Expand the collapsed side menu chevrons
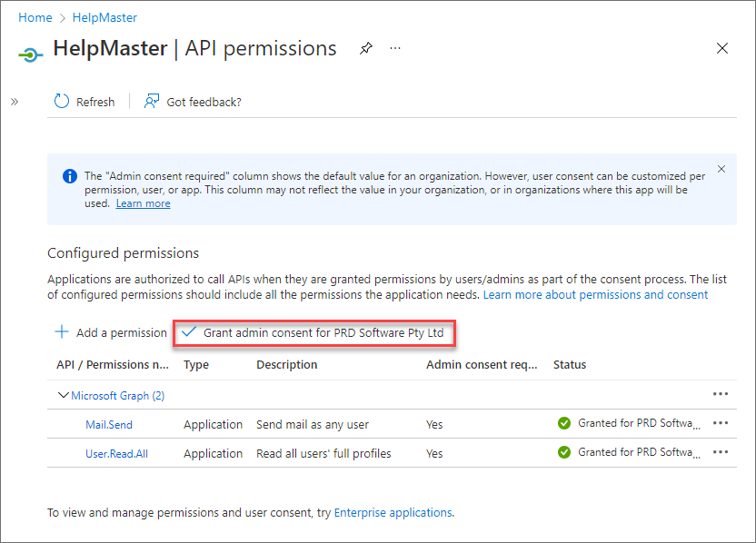This screenshot has height=543, width=756. (15, 102)
